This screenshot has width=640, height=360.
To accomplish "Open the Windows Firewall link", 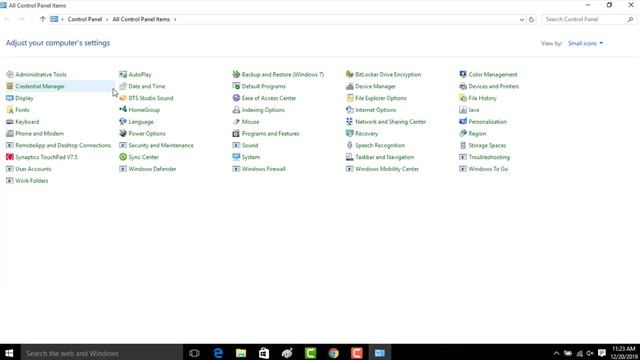I will [x=264, y=169].
